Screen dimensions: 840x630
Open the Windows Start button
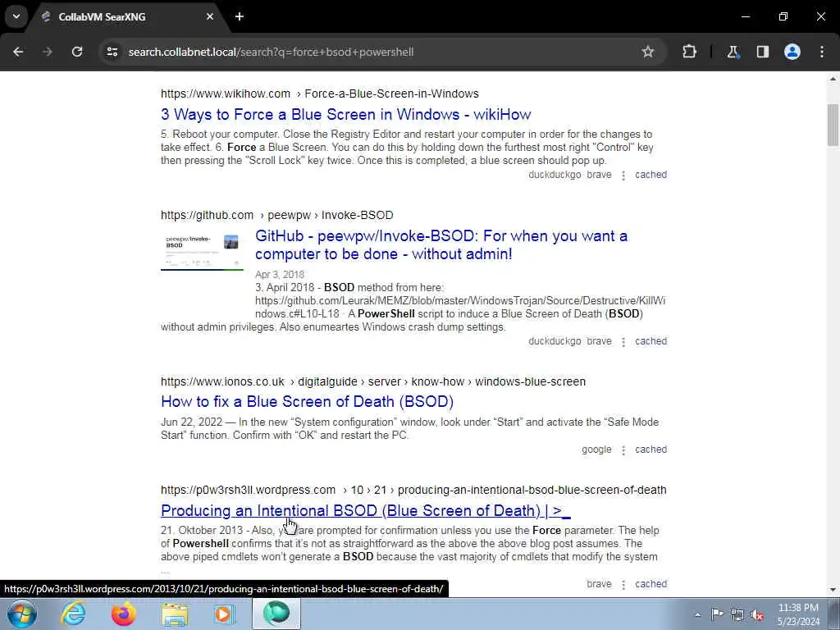click(x=21, y=614)
